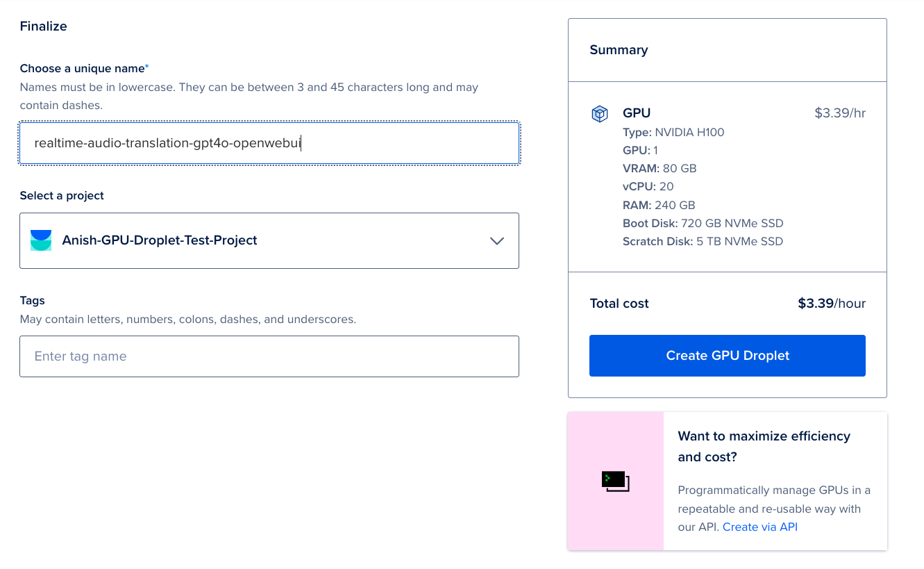
Task: Click the GPU cube icon in the Summary panel
Action: pos(599,113)
